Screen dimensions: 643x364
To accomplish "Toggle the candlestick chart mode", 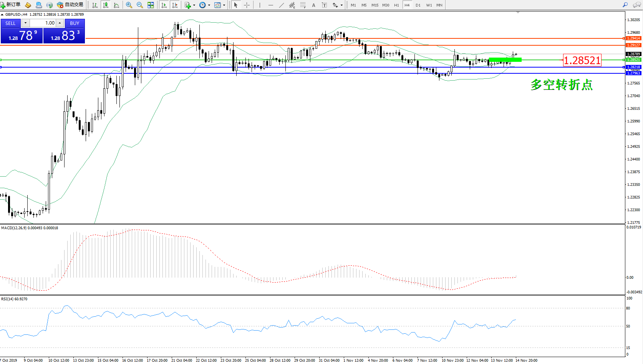I will click(x=106, y=5).
